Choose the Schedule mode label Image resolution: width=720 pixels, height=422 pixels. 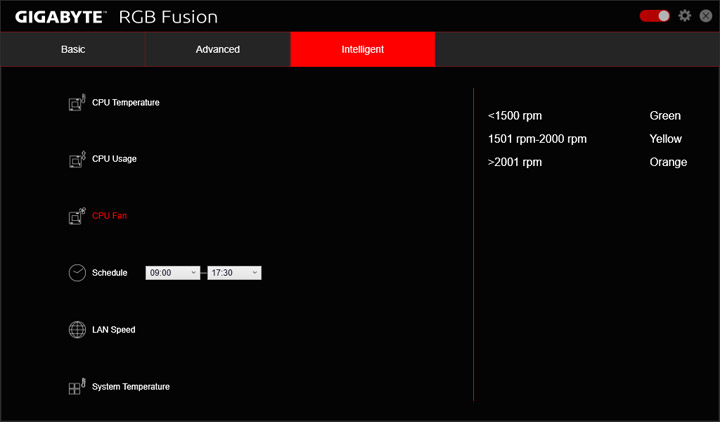(109, 273)
